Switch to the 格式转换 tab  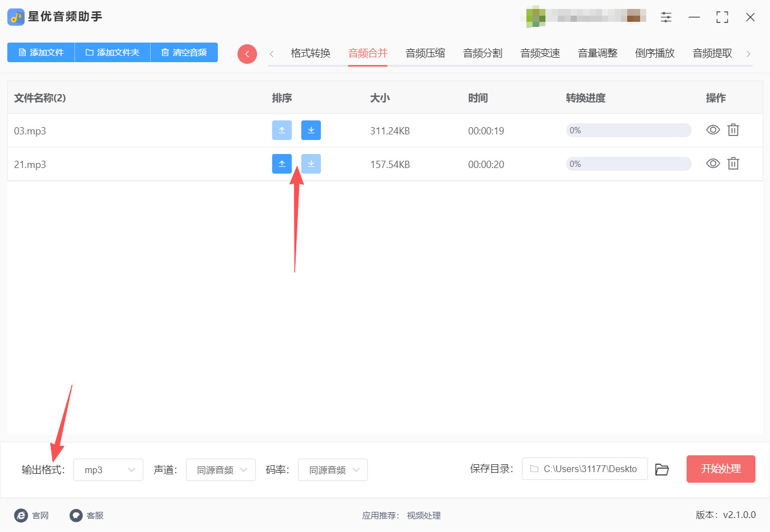click(310, 53)
